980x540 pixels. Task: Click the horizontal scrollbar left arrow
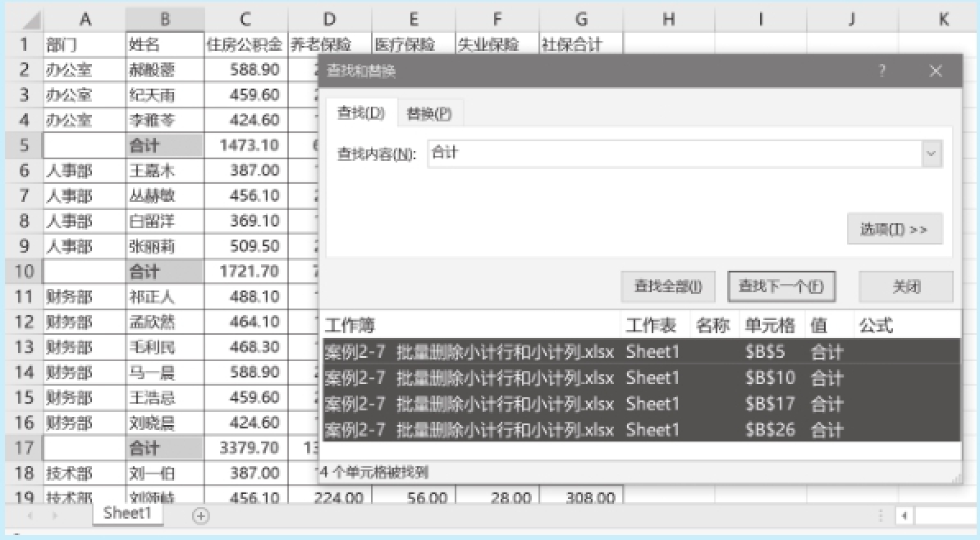(904, 516)
